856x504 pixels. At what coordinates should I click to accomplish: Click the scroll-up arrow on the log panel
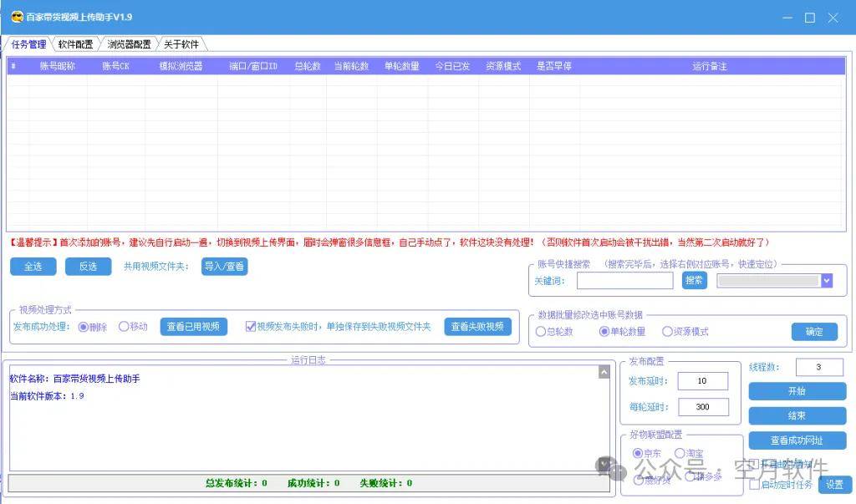(x=604, y=372)
